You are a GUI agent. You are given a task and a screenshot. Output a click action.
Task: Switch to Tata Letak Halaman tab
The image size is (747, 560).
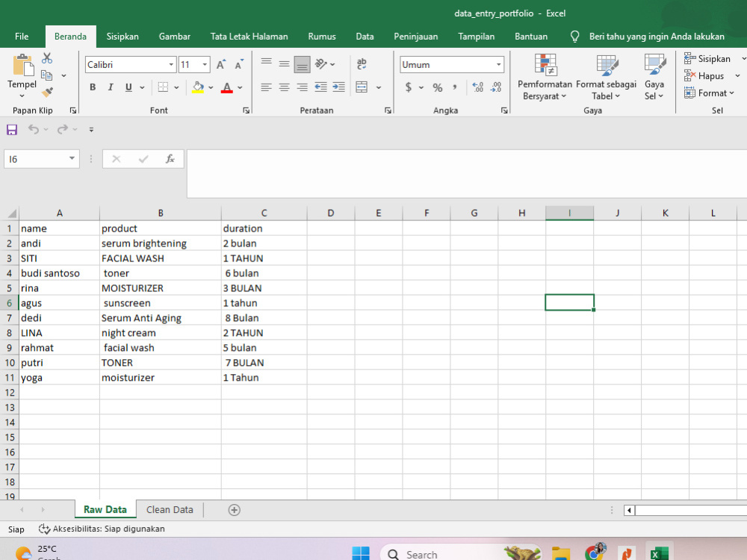point(249,36)
